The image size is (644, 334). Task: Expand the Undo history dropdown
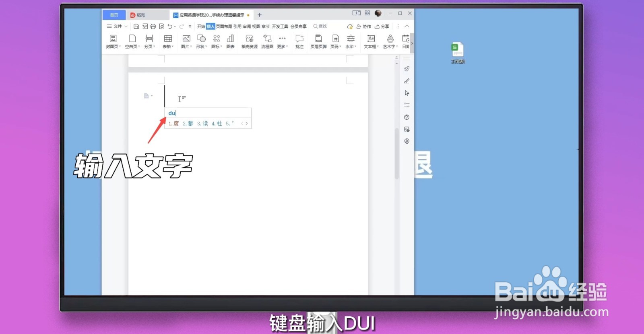tap(175, 27)
